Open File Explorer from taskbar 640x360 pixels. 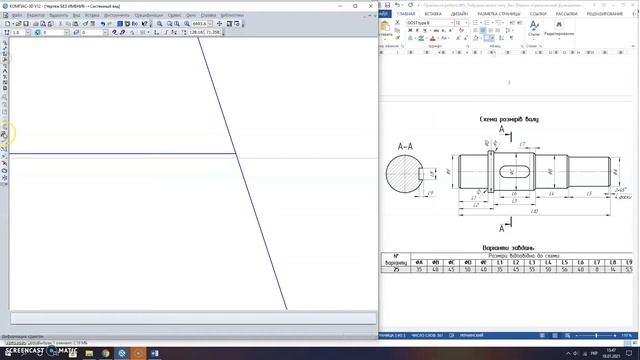(89, 353)
